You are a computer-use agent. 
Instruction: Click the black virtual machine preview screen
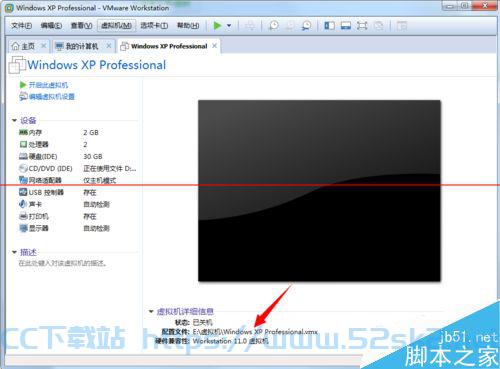[319, 191]
